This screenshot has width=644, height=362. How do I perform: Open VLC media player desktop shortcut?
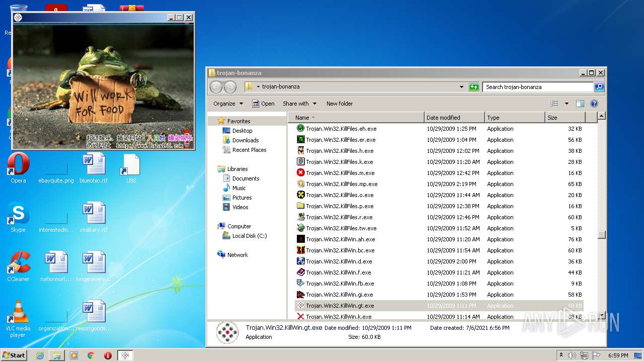coord(18,319)
